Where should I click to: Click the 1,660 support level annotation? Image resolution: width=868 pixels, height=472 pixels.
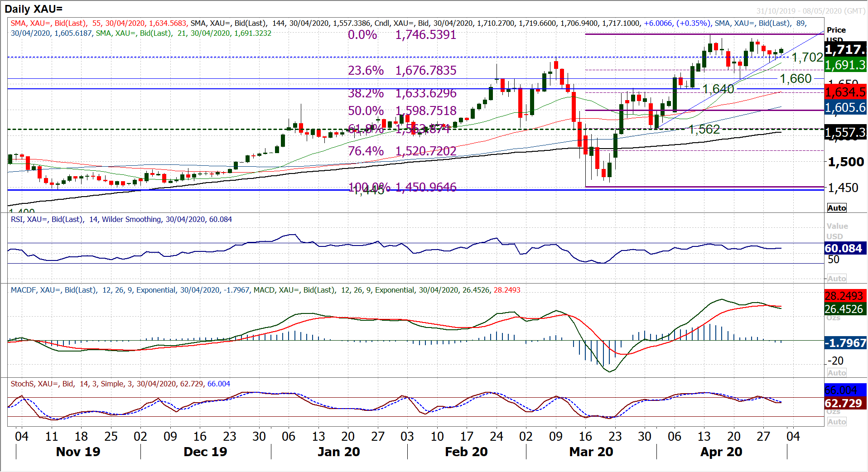796,79
